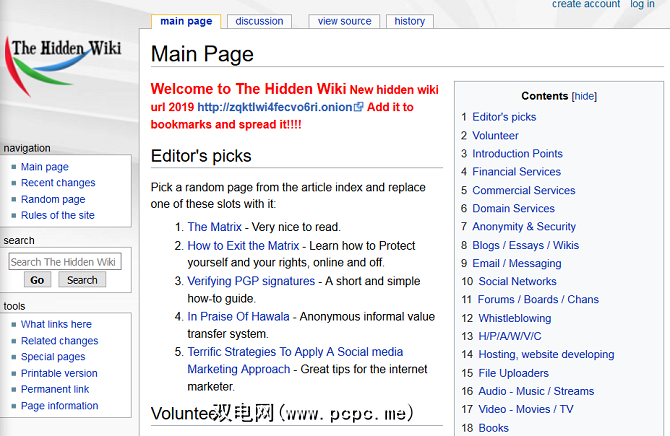The width and height of the screenshot is (670, 436).
Task: Switch to the main page tab
Action: pos(186,21)
